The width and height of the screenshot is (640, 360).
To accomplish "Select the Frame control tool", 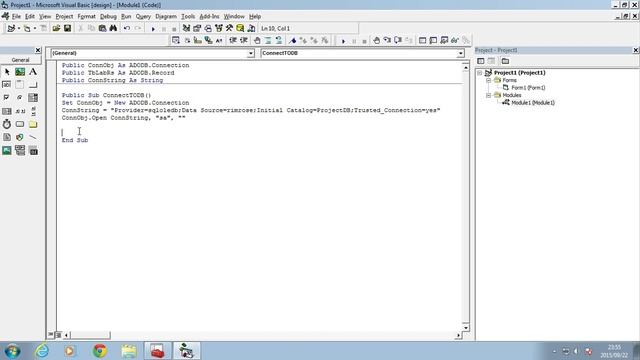I will 20,85.
